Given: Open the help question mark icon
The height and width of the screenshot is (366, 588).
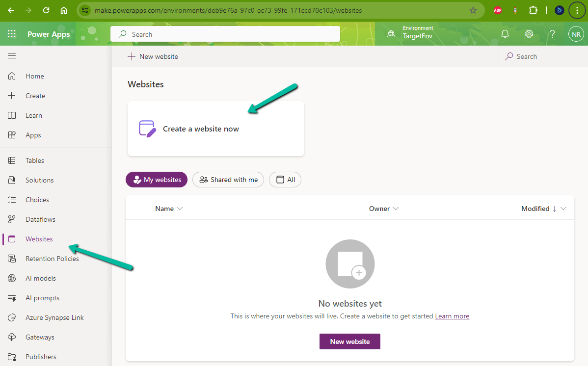Looking at the screenshot, I should 552,34.
